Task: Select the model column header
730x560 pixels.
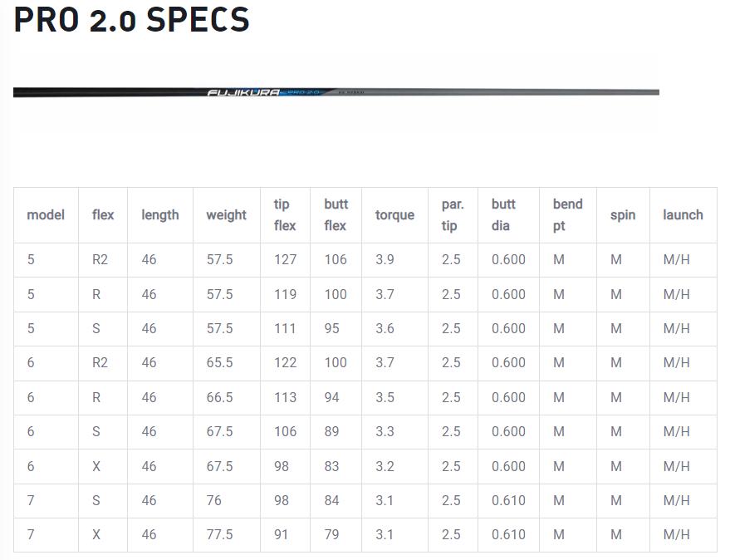Action: pos(46,215)
